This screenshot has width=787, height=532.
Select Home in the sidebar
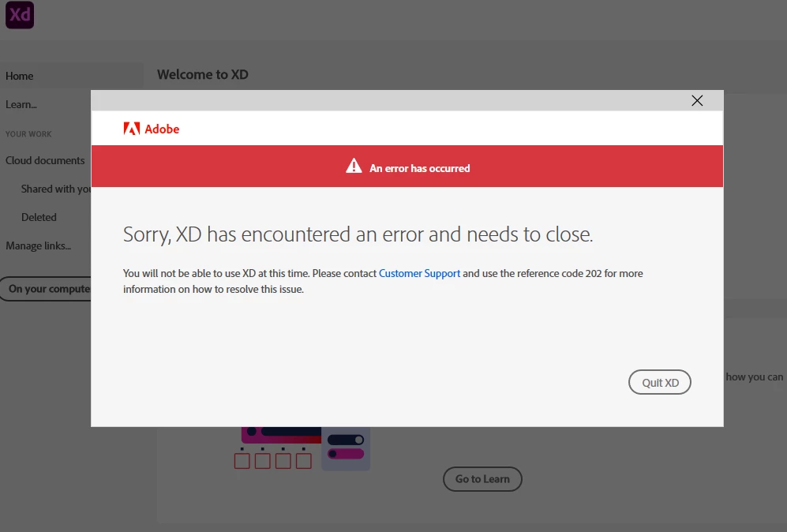72,76
